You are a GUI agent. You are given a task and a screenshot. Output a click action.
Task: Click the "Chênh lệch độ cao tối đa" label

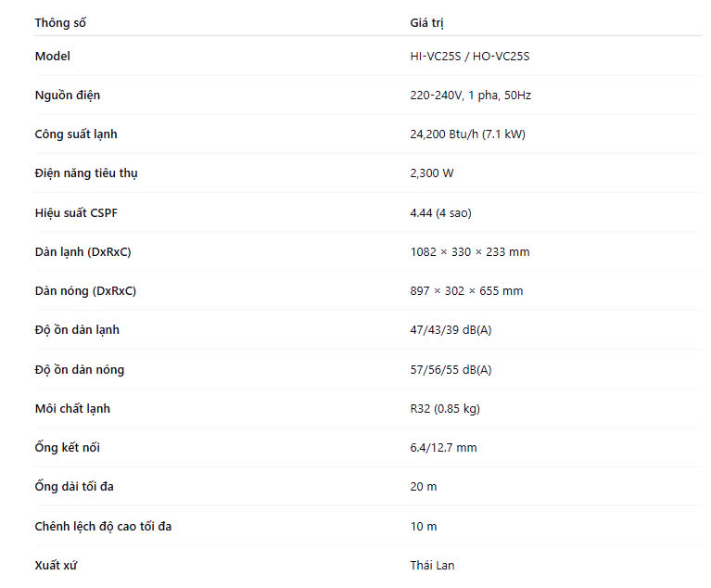(x=103, y=527)
